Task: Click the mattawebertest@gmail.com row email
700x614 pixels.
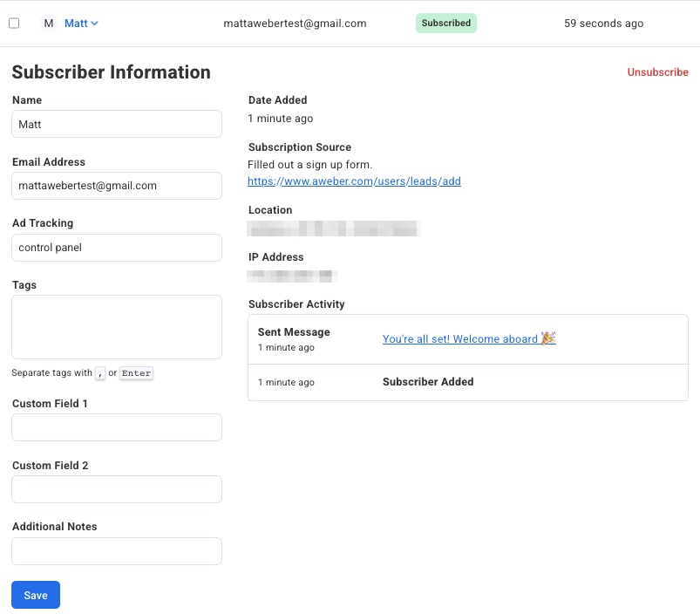Action: tap(295, 24)
